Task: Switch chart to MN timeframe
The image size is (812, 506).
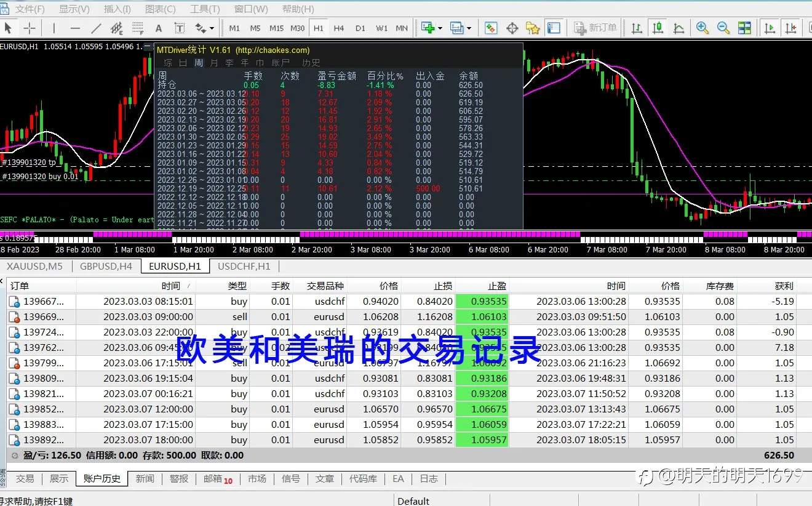Action: click(402, 28)
